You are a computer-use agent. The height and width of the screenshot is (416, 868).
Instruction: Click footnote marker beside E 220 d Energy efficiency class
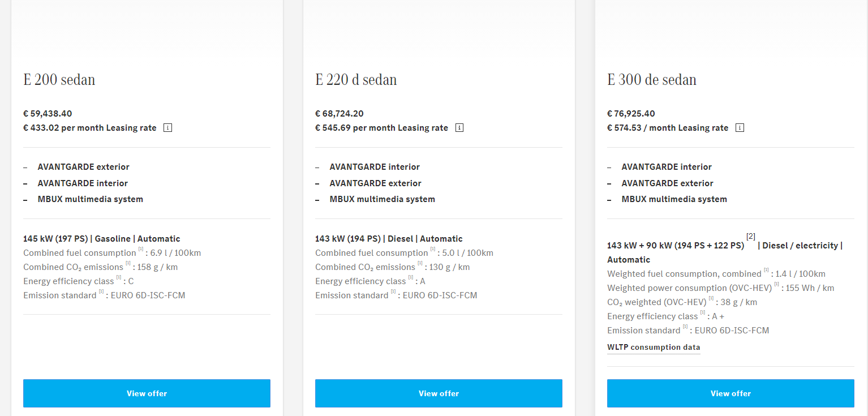coord(411,278)
